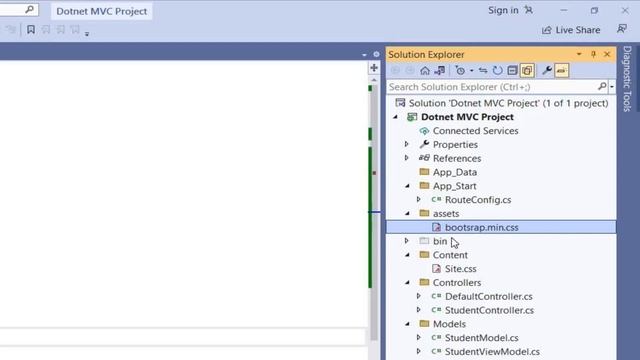Click the DefaultController.cs C# file icon

[x=436, y=296]
